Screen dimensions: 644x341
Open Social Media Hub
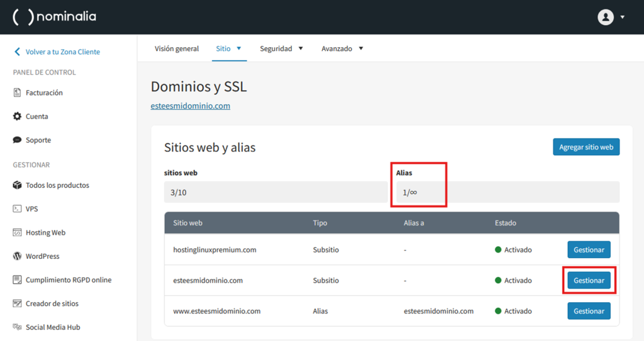point(53,327)
